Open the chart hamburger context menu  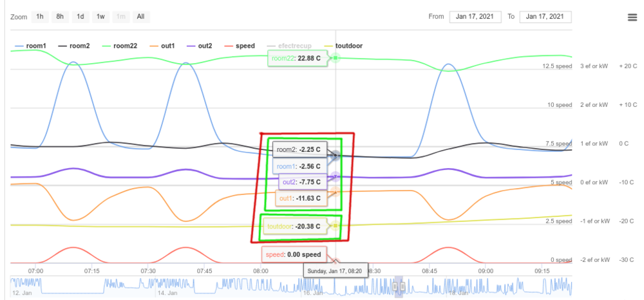[632, 17]
